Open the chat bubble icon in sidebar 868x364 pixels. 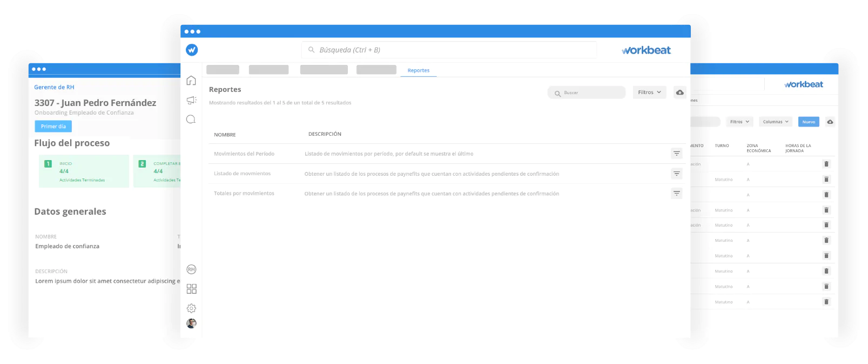(191, 119)
